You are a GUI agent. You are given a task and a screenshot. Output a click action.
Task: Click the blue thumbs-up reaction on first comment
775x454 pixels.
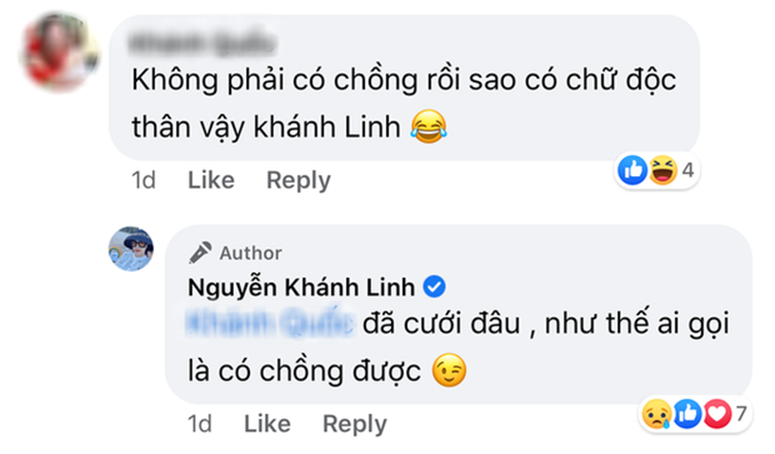(x=634, y=171)
